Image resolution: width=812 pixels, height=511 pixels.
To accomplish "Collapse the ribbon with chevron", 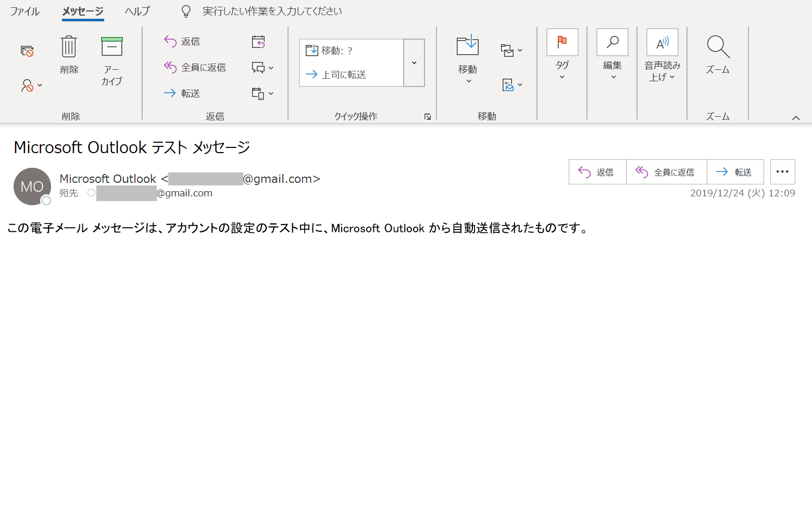I will tap(796, 118).
